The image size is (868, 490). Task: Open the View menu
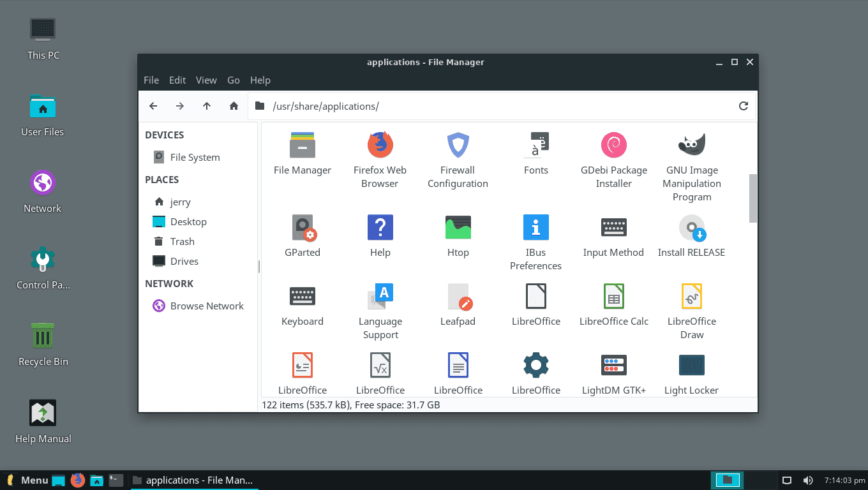pyautogui.click(x=206, y=80)
